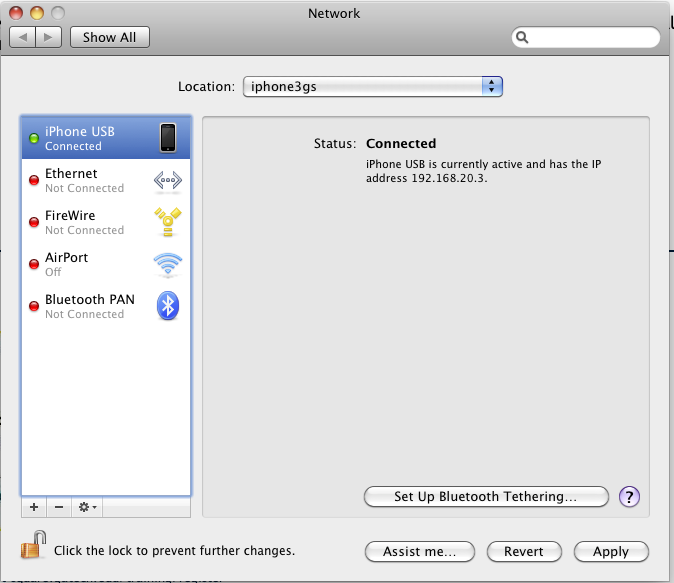Click the Assist me button
This screenshot has height=583, width=674.
[x=420, y=552]
